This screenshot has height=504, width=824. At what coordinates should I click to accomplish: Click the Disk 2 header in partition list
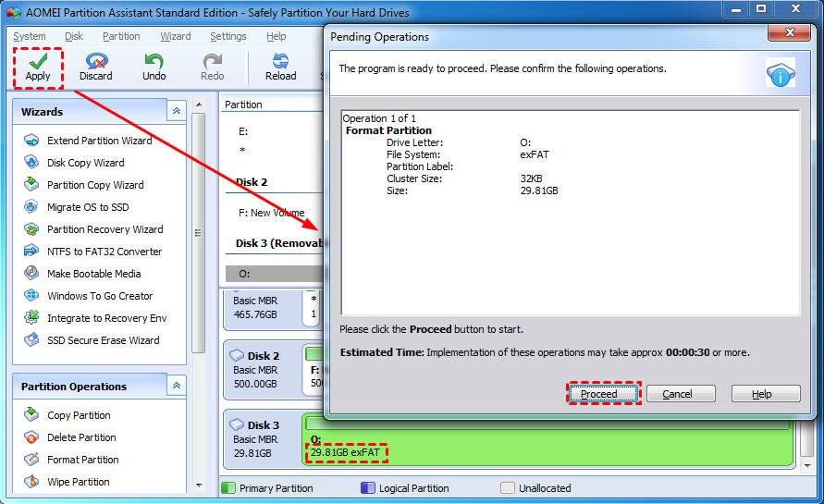252,182
